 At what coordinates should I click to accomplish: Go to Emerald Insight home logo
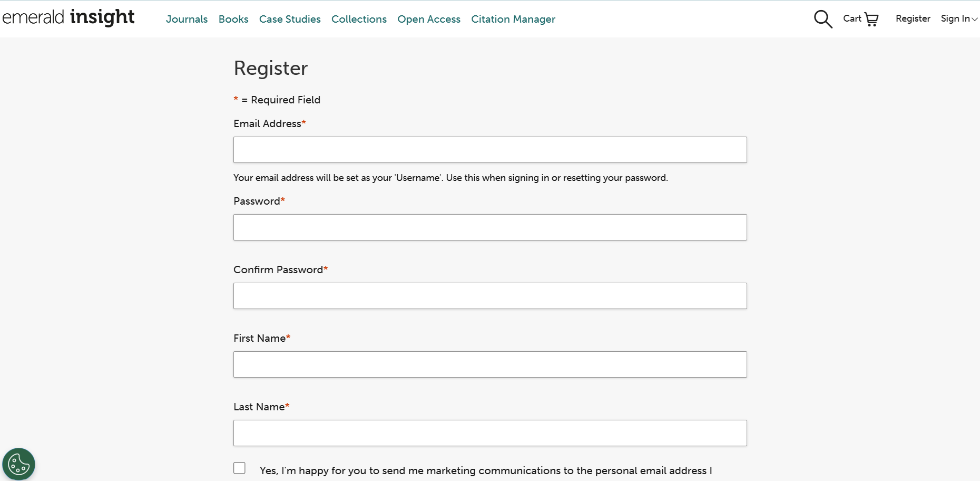point(68,17)
